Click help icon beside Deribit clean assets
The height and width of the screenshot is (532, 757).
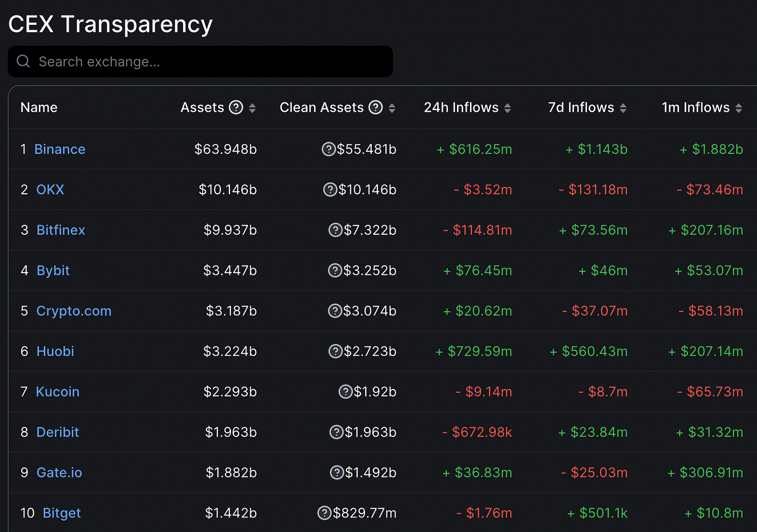click(x=336, y=432)
